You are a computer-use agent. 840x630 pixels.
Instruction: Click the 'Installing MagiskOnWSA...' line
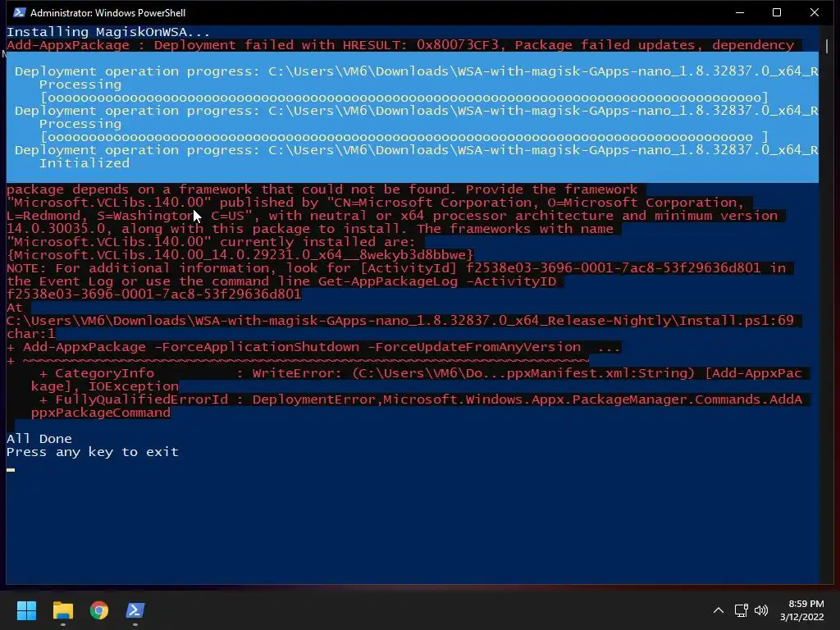[108, 32]
